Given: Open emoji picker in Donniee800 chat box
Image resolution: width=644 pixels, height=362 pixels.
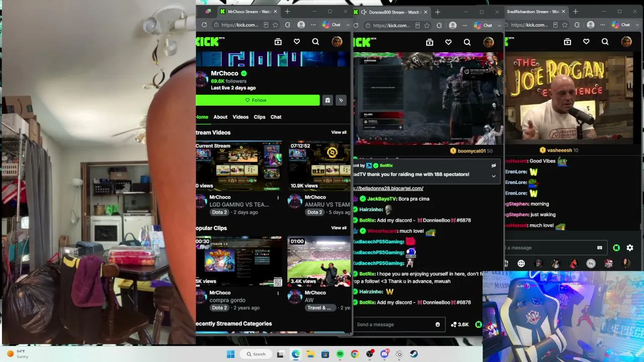Looking at the screenshot, I should (x=438, y=324).
